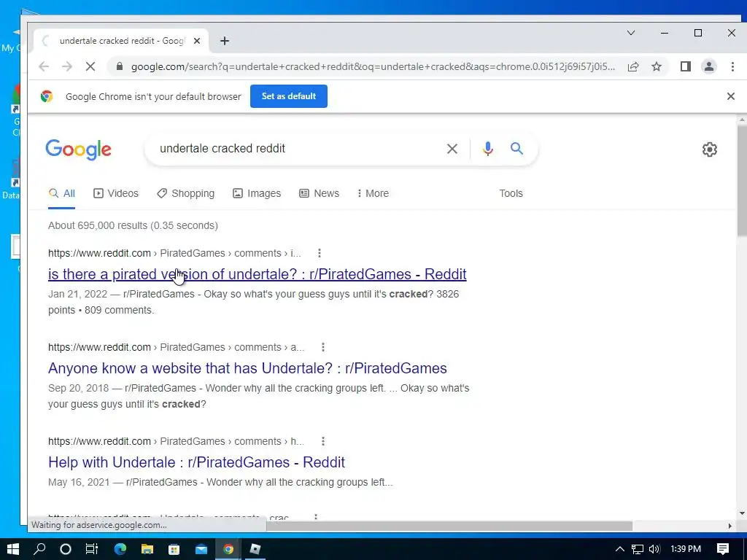747x560 pixels.
Task: Clear the search box text
Action: (x=452, y=149)
